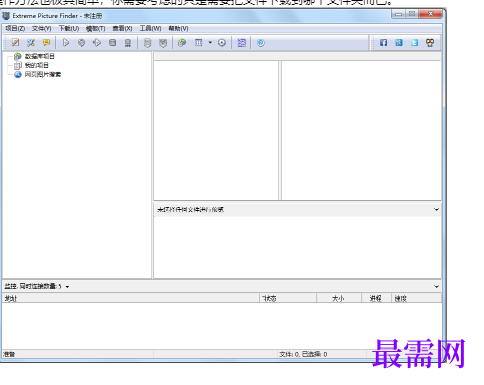Screen dimensions: 484x385
Task: Open the 查看(X) menu
Action: coord(122,28)
